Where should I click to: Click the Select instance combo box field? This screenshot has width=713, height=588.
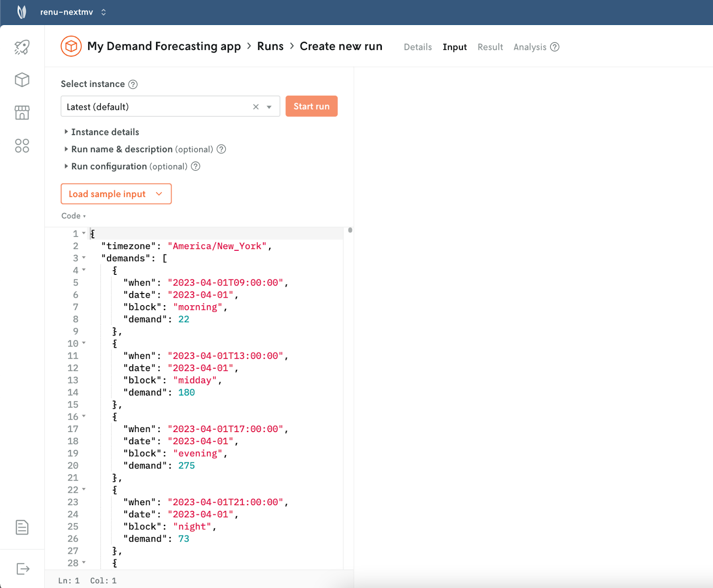click(x=170, y=106)
